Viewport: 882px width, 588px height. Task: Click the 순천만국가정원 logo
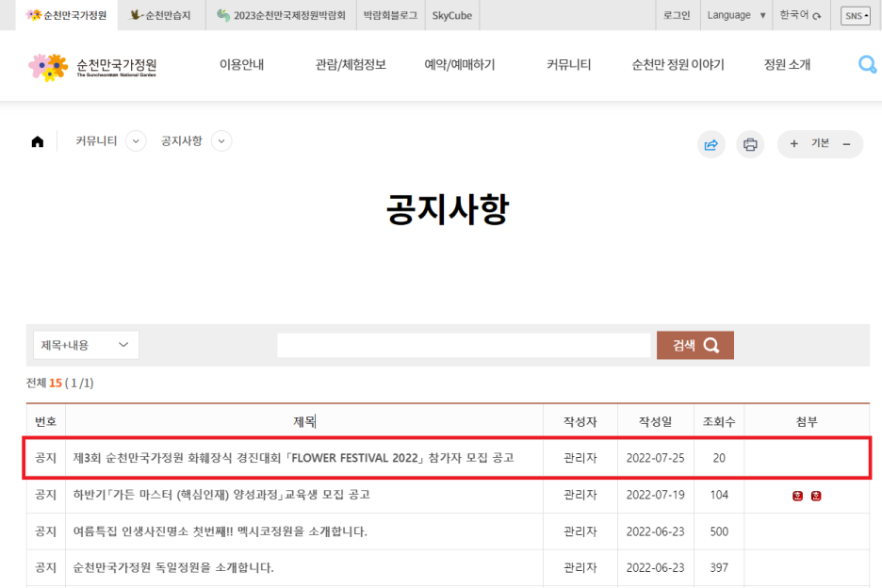pos(92,66)
